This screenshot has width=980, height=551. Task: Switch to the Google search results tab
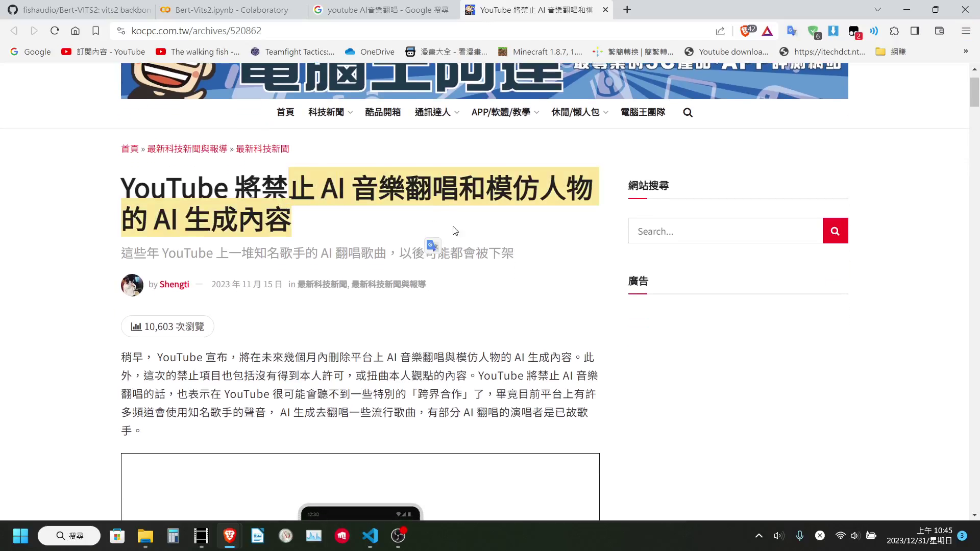[384, 10]
